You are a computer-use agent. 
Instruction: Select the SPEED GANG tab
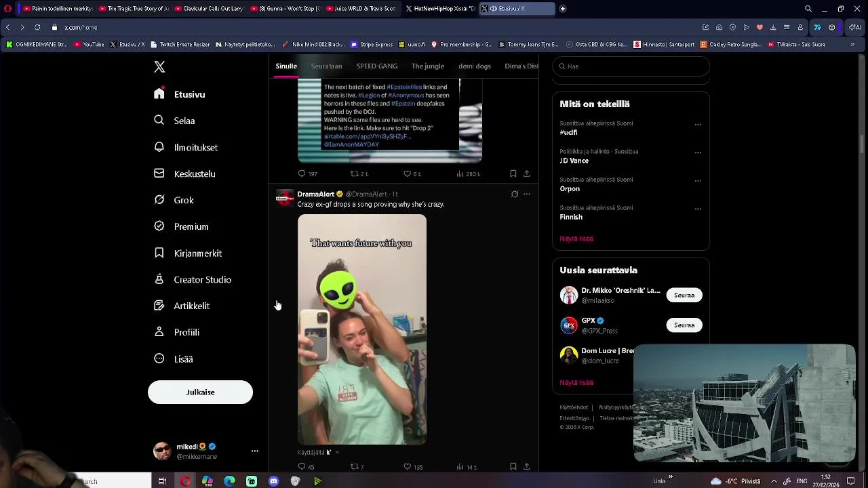[x=377, y=66]
